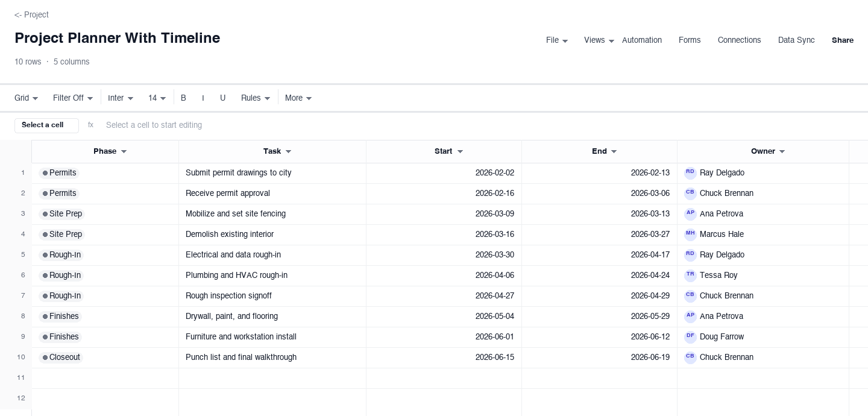This screenshot has width=868, height=416.
Task: Select 'Demolish existing interior' cell
Action: (272, 235)
